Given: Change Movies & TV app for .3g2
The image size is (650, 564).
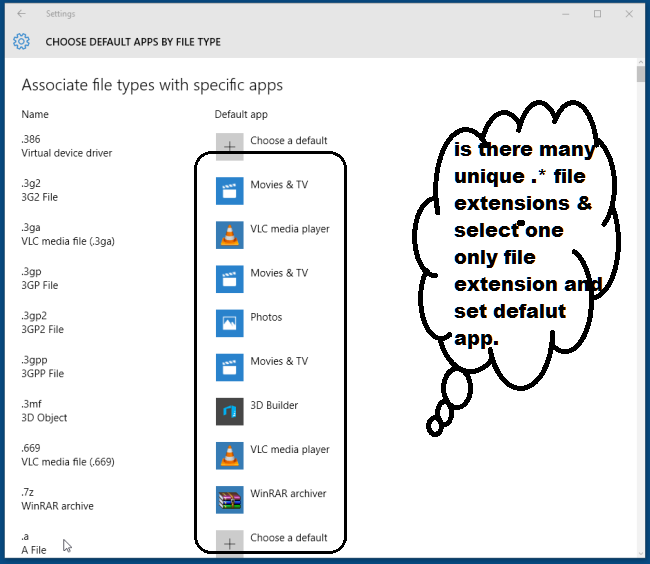Looking at the screenshot, I should [x=279, y=184].
